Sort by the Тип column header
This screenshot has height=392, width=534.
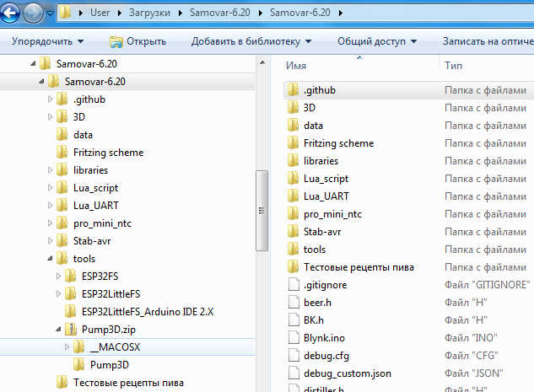pos(453,66)
